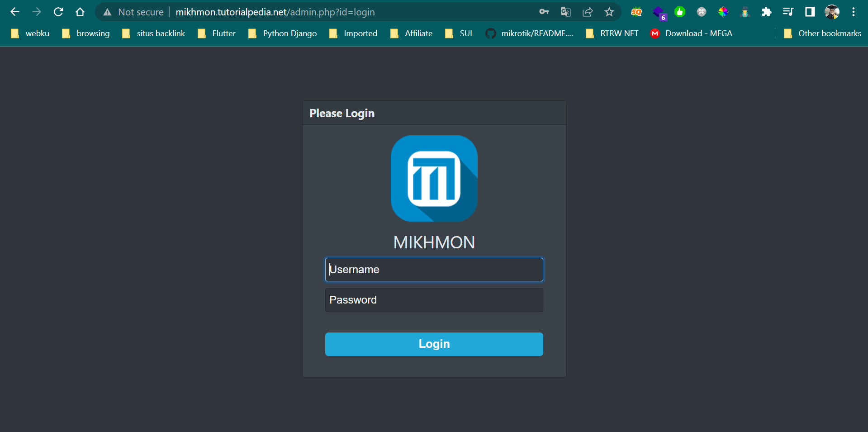The image size is (868, 432).
Task: Open the Flutter bookmark folder
Action: click(x=217, y=33)
